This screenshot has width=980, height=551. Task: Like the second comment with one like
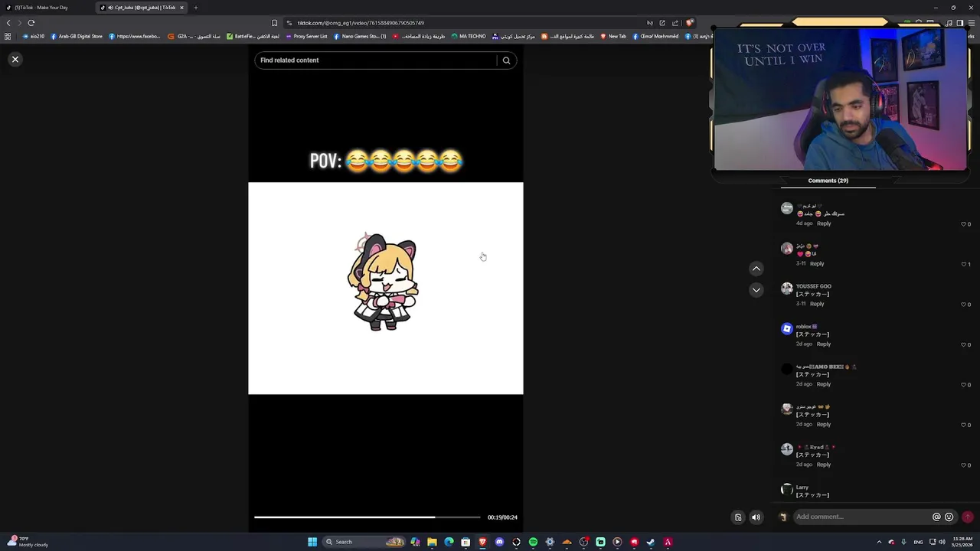coord(963,264)
